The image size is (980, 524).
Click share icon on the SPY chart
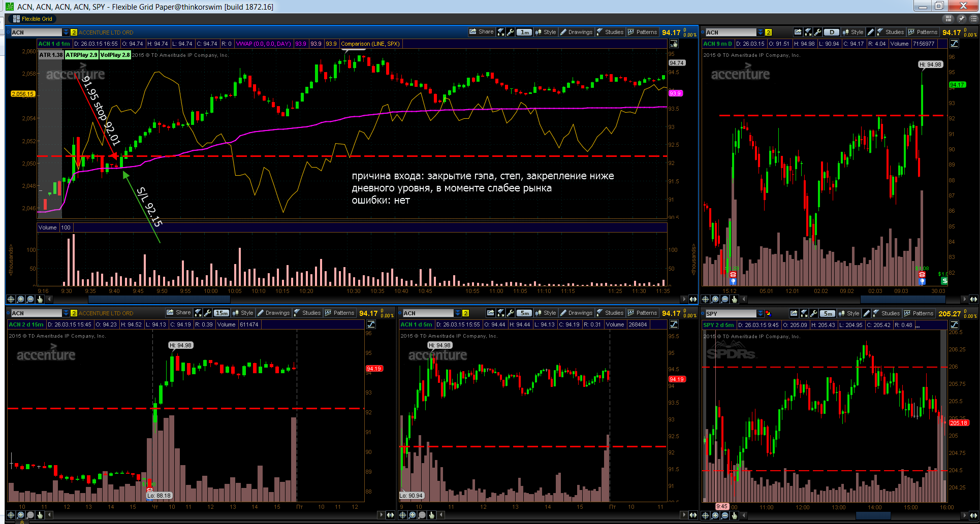pyautogui.click(x=794, y=313)
